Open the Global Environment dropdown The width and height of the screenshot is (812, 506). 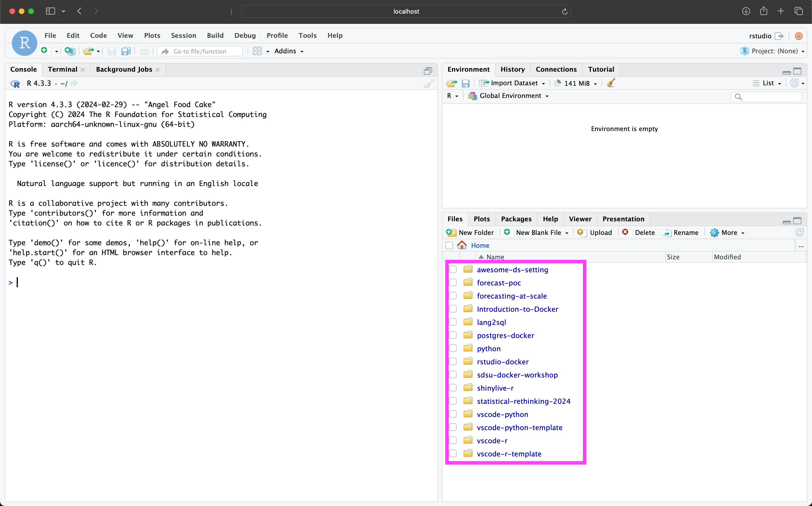[x=508, y=96]
